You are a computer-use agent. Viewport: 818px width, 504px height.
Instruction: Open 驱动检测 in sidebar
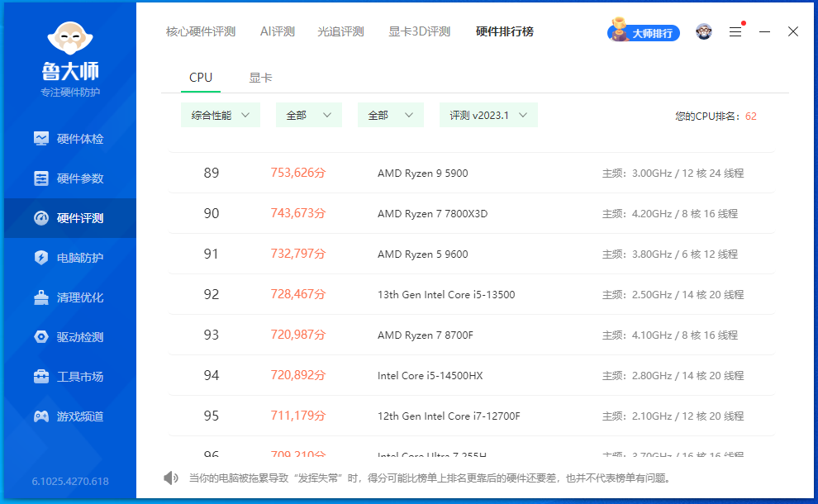pyautogui.click(x=70, y=337)
